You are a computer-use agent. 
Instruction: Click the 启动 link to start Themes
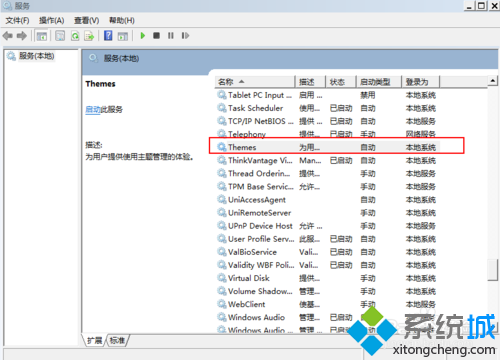[93, 109]
